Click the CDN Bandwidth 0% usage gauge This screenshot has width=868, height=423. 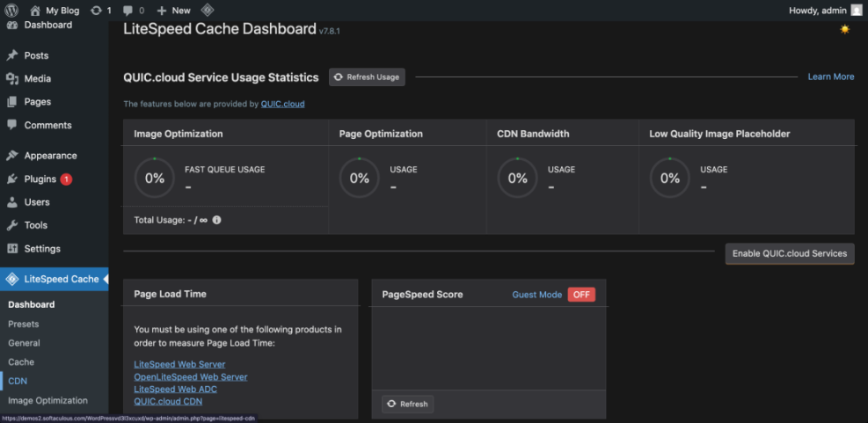pos(518,178)
